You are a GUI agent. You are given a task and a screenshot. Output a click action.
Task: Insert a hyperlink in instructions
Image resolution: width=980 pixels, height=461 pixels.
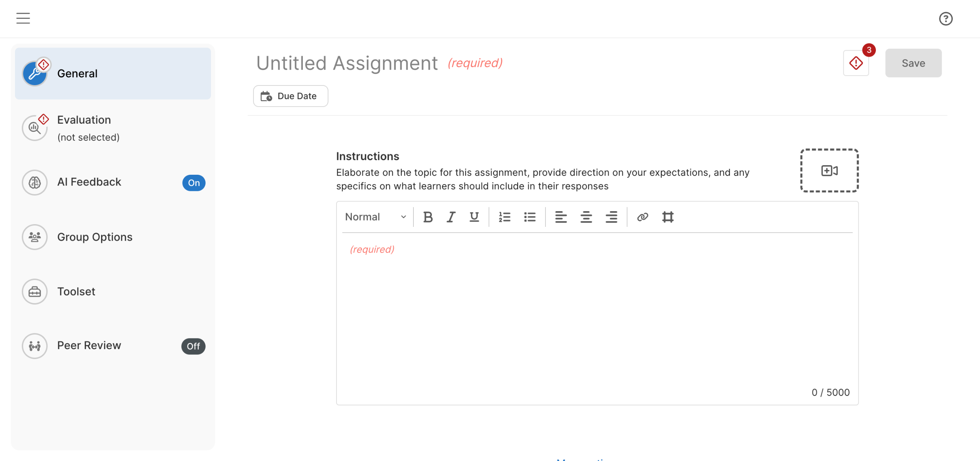click(x=642, y=217)
